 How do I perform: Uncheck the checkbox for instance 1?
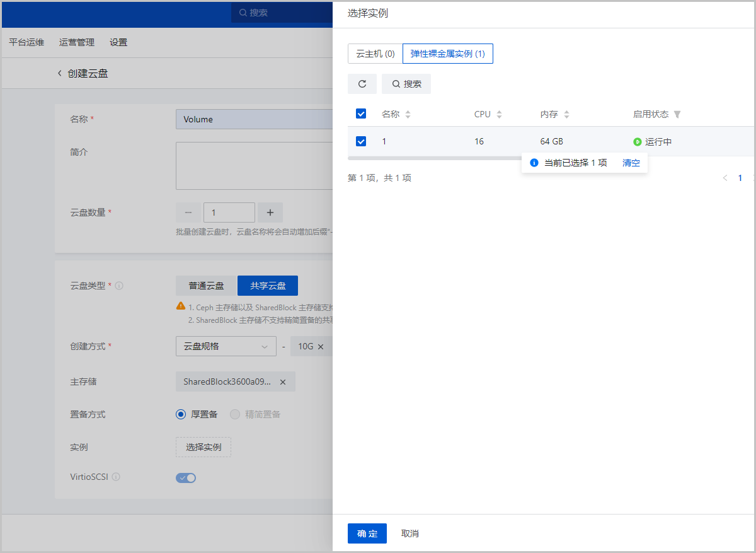pyautogui.click(x=361, y=141)
